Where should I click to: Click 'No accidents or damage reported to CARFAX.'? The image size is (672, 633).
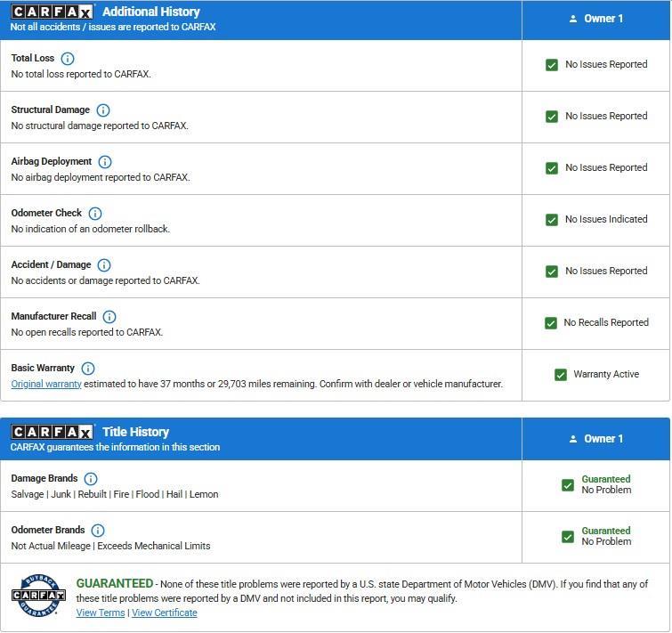coord(105,280)
